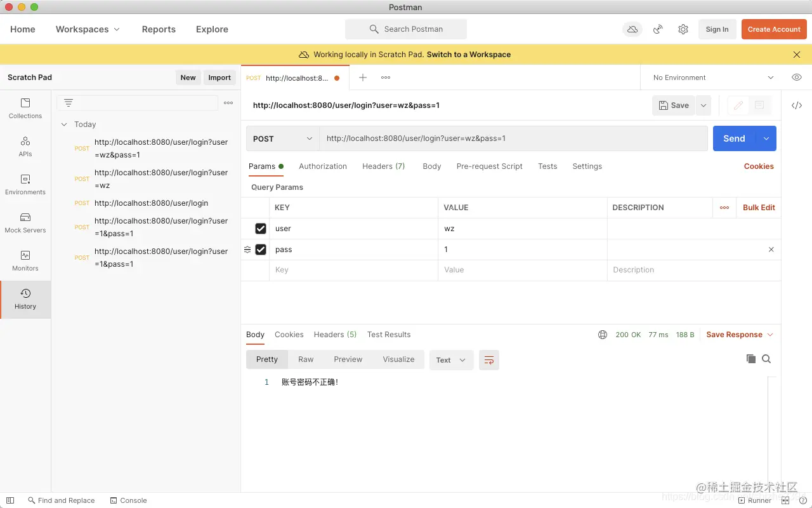The height and width of the screenshot is (508, 812).
Task: Open the code snippet panel icon
Action: click(797, 105)
